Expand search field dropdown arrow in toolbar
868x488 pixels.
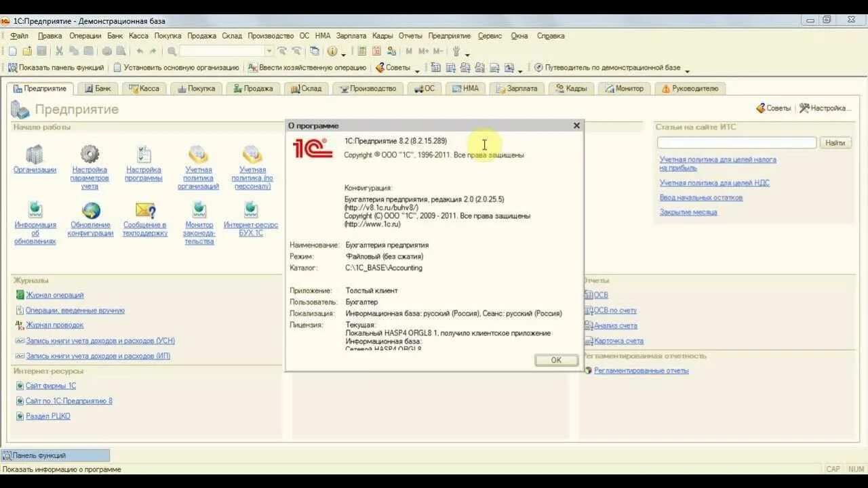click(x=269, y=52)
